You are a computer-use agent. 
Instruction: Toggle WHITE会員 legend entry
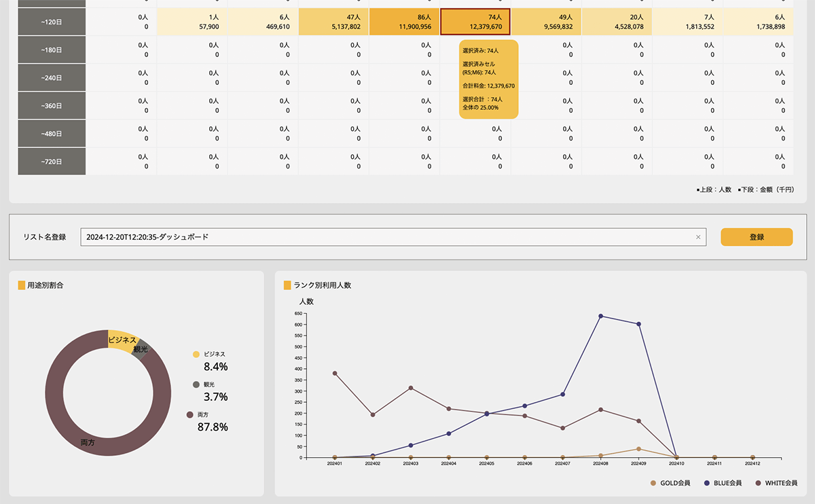click(x=759, y=483)
